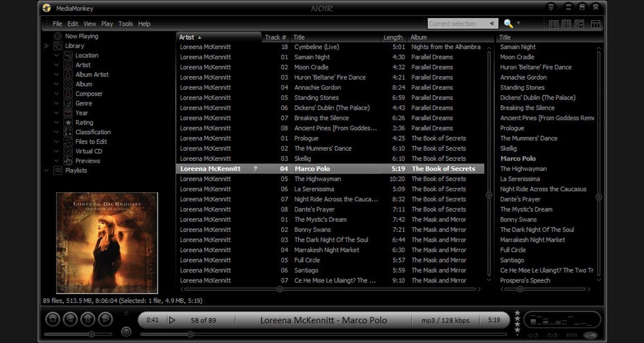Click the Classification icon
This screenshot has width=644, height=343.
pos(68,132)
